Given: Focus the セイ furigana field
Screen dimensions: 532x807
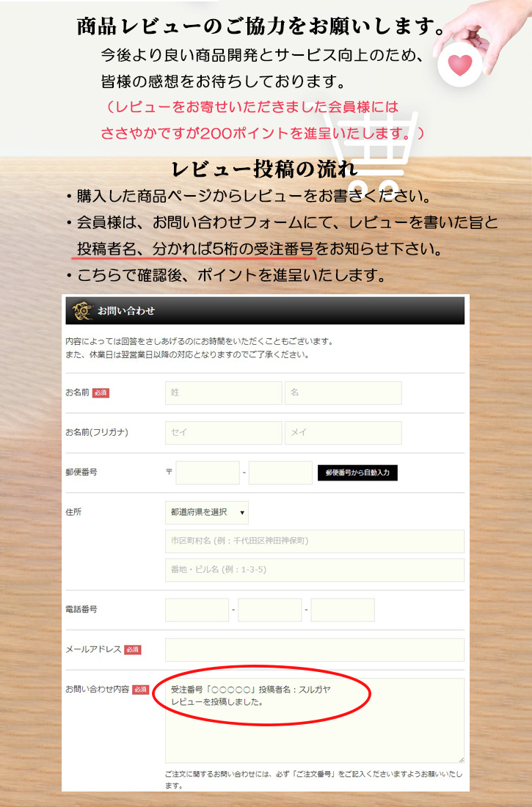Looking at the screenshot, I should (223, 433).
